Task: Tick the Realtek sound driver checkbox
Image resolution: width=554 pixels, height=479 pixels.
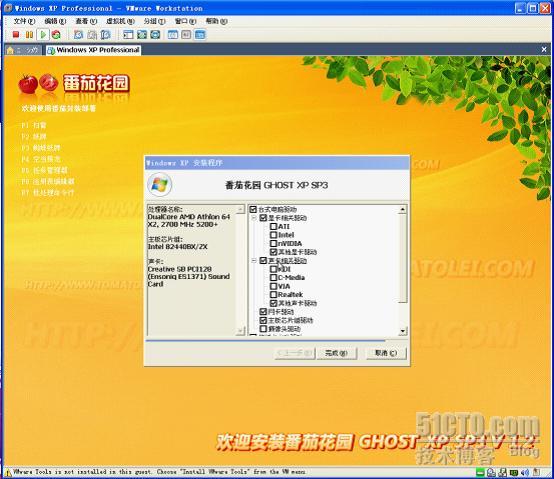Action: pyautogui.click(x=273, y=295)
